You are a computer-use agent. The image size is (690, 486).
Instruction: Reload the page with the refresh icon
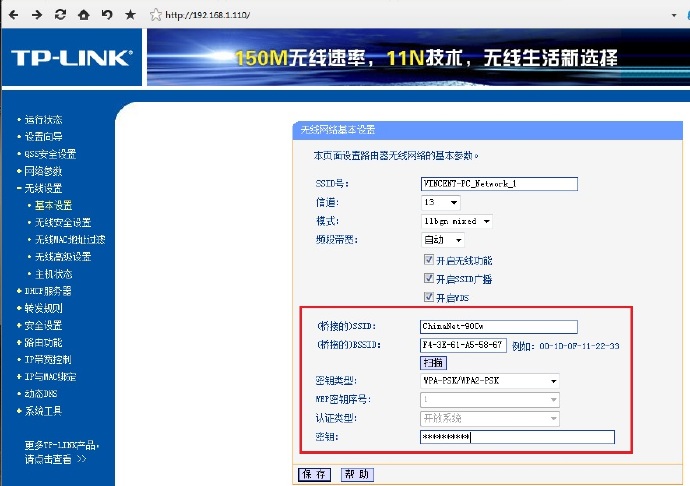(x=60, y=15)
